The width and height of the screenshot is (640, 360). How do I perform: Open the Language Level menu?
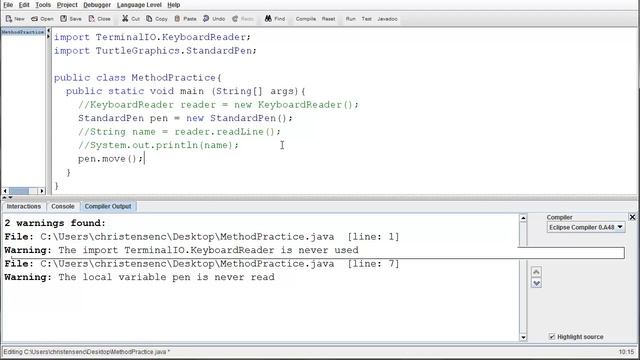coord(139,5)
